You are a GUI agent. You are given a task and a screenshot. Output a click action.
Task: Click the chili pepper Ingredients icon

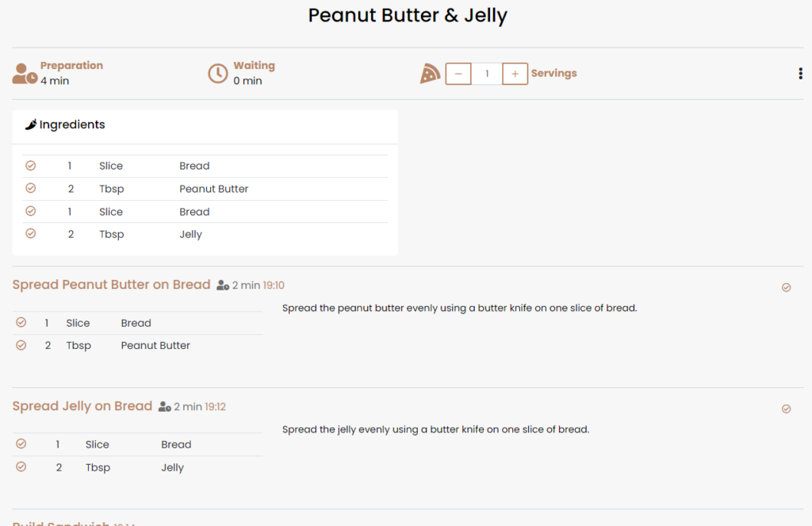31,125
